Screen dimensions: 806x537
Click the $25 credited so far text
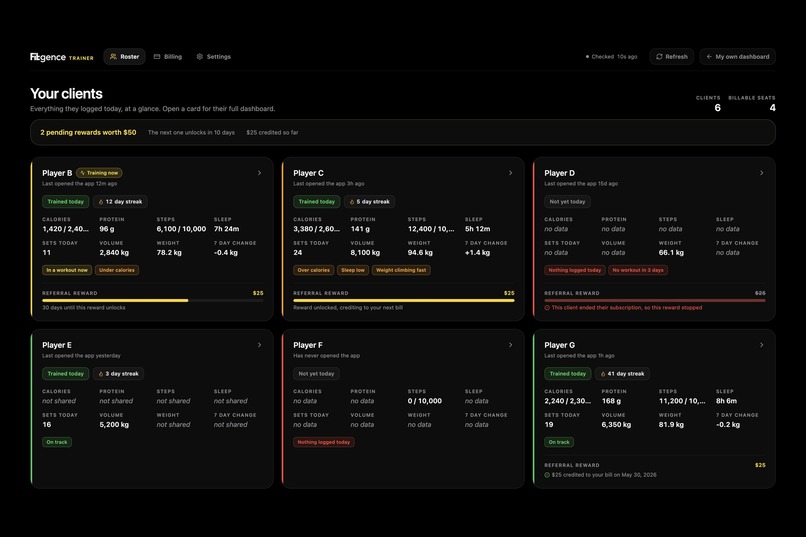(272, 133)
